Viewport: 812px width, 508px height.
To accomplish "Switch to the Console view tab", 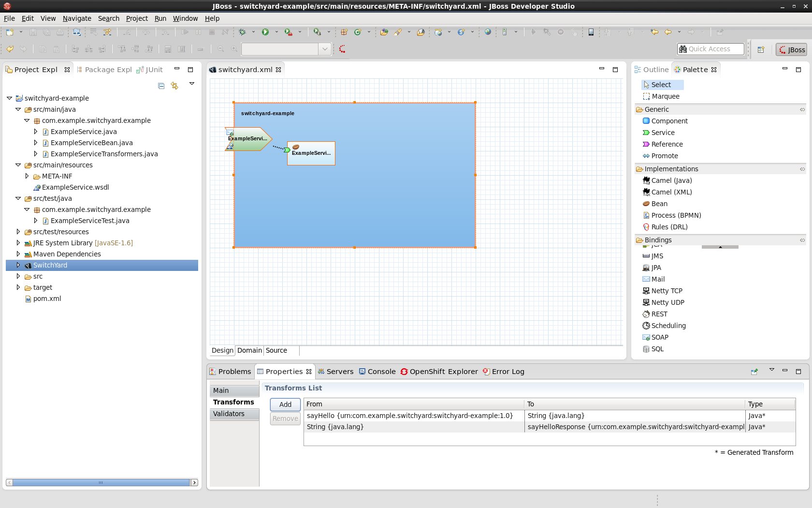I will 377,372.
